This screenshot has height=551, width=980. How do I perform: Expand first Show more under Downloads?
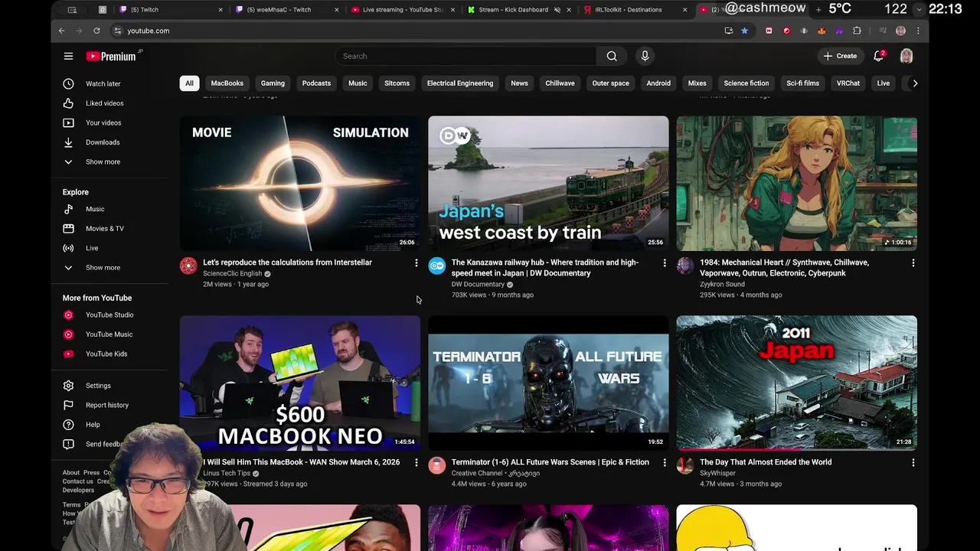(x=103, y=161)
